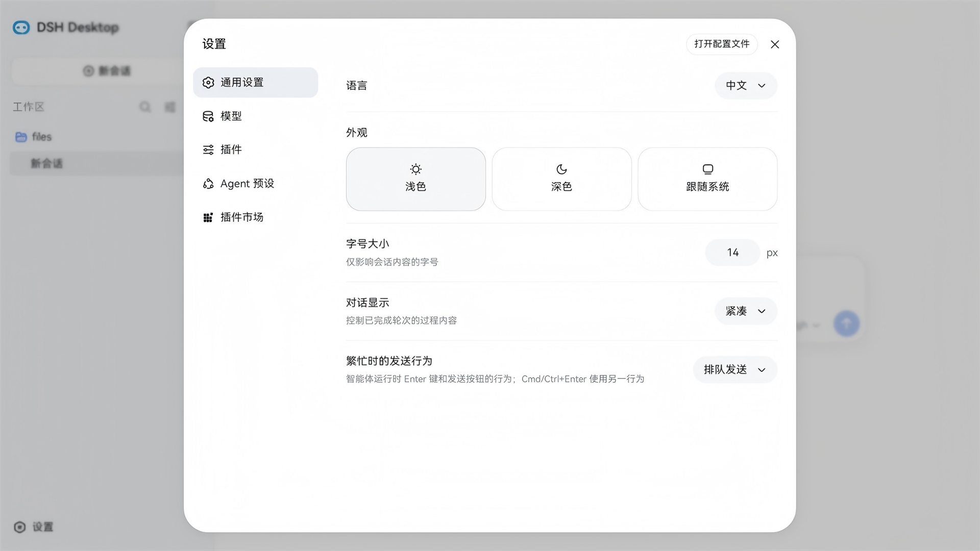
Task: Go to the Agent 预设 tab
Action: click(255, 183)
